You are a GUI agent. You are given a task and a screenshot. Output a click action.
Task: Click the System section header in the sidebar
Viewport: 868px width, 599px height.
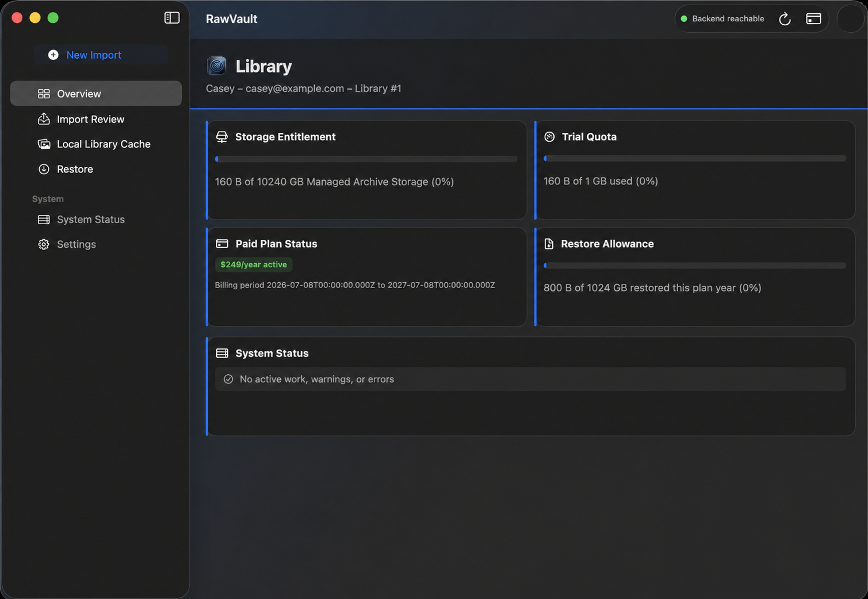(x=48, y=199)
